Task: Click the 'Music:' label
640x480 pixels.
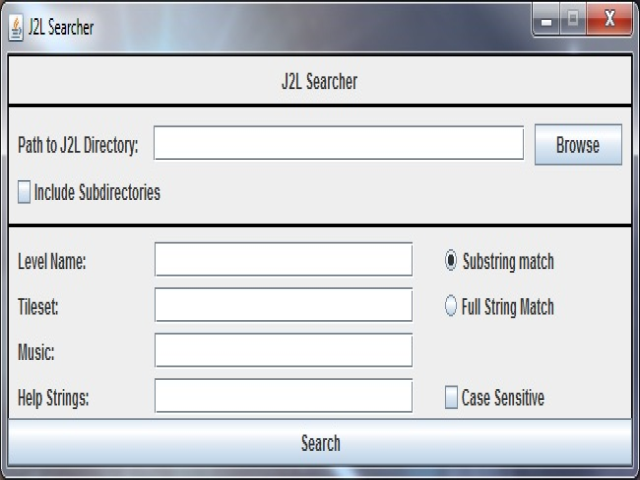Action: [36, 352]
